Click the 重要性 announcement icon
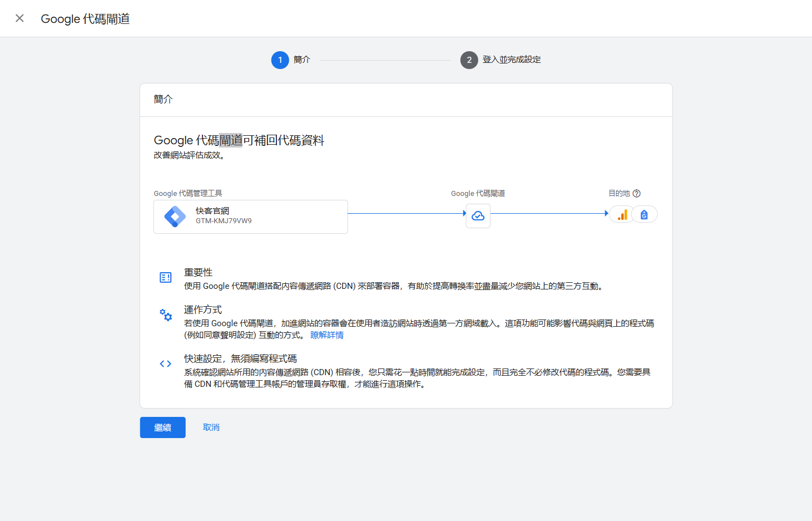 pyautogui.click(x=166, y=277)
